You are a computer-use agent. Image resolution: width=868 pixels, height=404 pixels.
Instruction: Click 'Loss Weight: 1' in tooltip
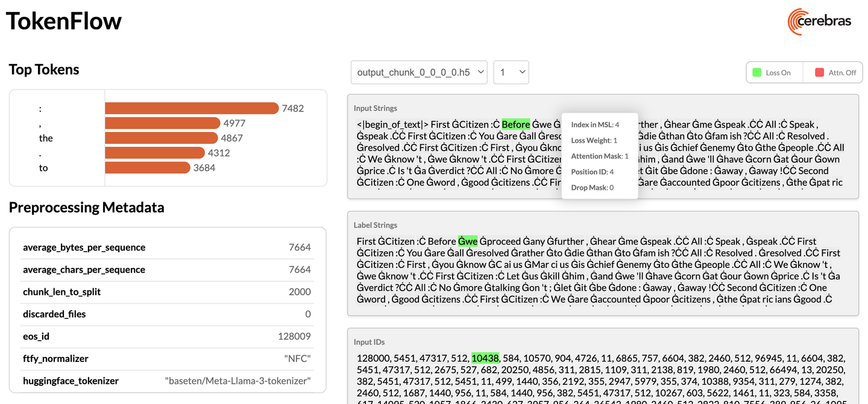(x=594, y=140)
